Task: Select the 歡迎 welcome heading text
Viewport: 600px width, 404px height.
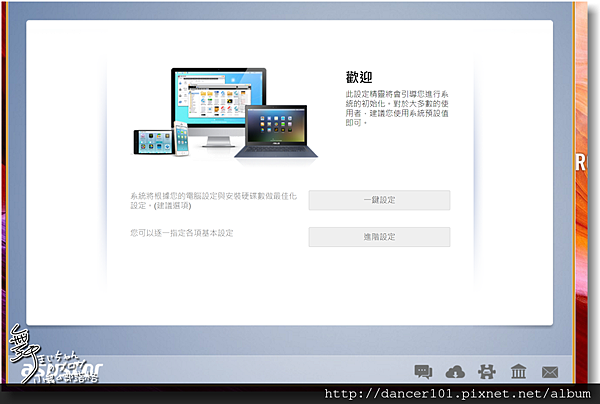Action: [359, 77]
